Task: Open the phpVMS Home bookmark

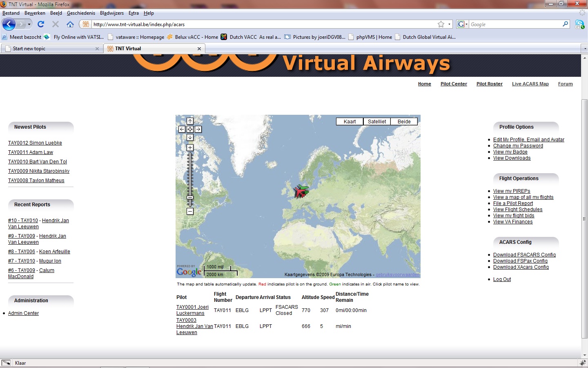Action: pos(370,37)
